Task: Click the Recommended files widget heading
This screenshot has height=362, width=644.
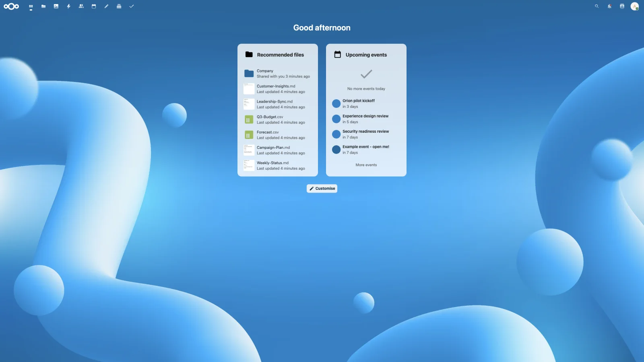Action: tap(281, 55)
